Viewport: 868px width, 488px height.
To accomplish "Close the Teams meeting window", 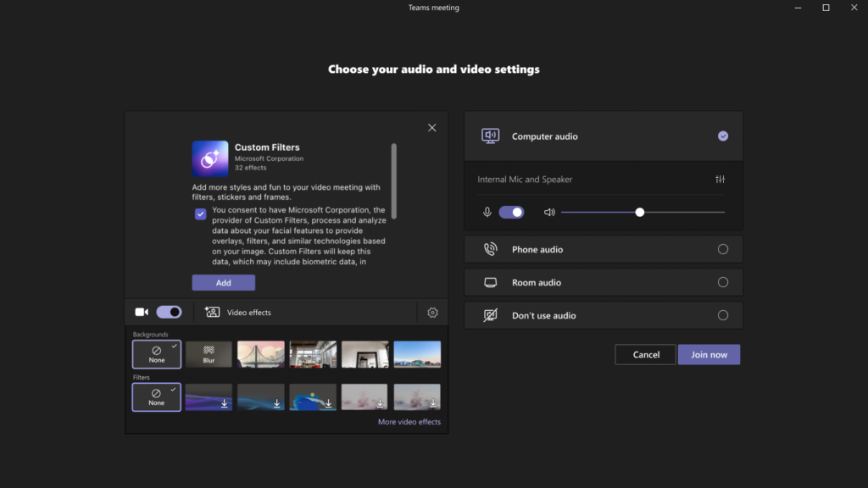I will pos(854,8).
